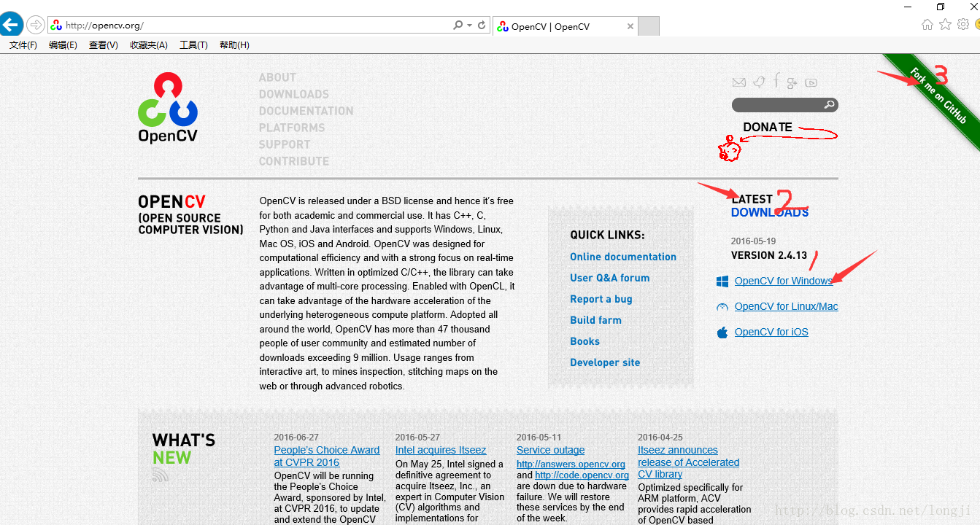Open LATEST DOWNLOADS heading link
Viewport: 980px width, 525px height.
[770, 206]
